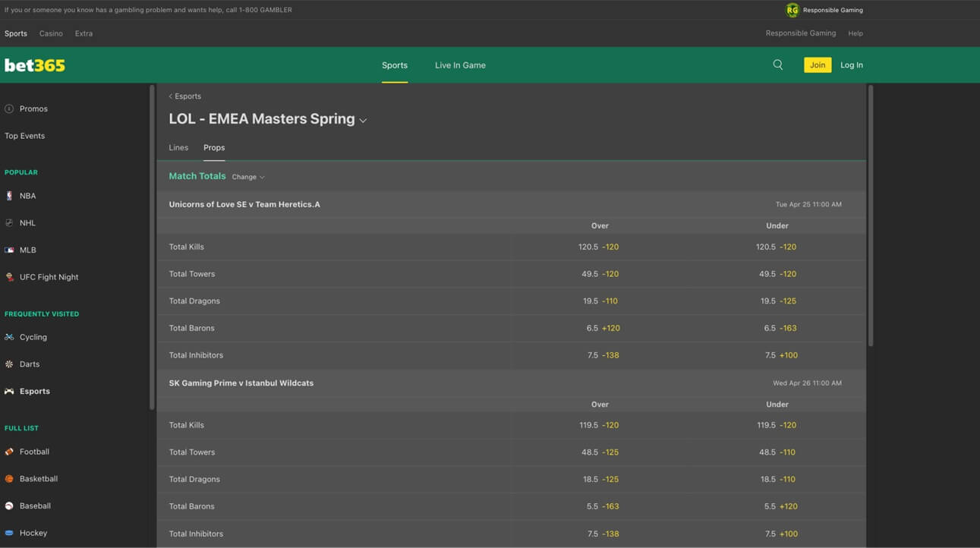This screenshot has height=548, width=980.
Task: Click the sidebar vertical scrollbar
Action: coord(152,247)
